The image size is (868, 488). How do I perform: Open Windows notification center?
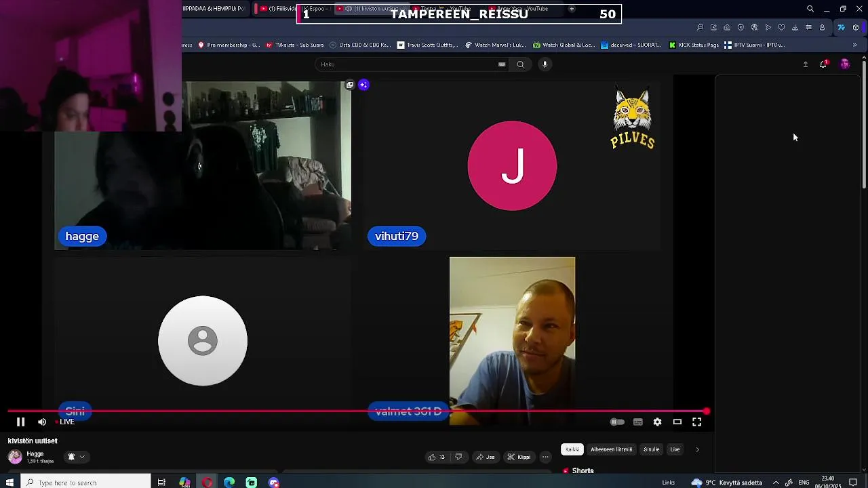coord(853,483)
